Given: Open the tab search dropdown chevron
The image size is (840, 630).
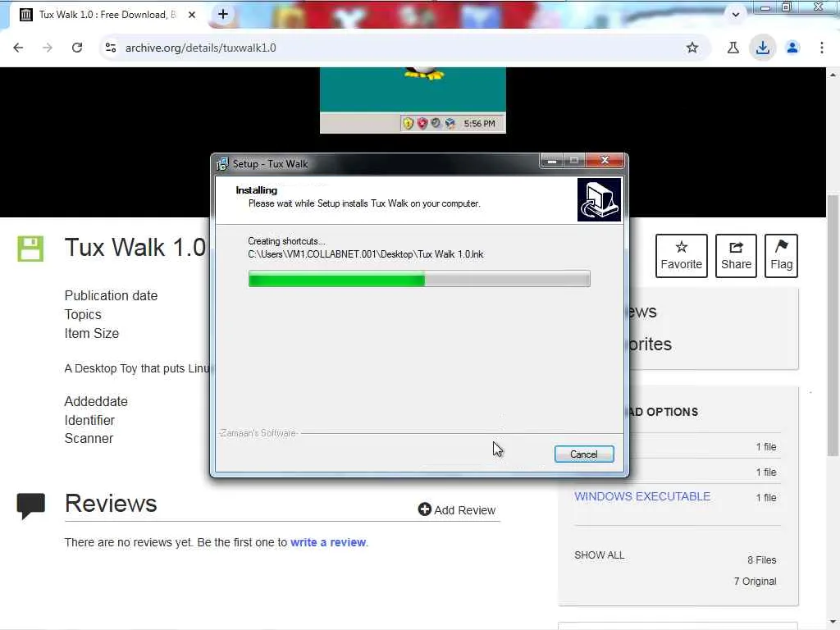Looking at the screenshot, I should 736,15.
